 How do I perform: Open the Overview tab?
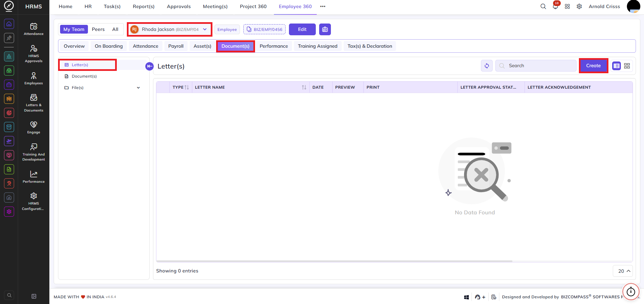tap(74, 46)
